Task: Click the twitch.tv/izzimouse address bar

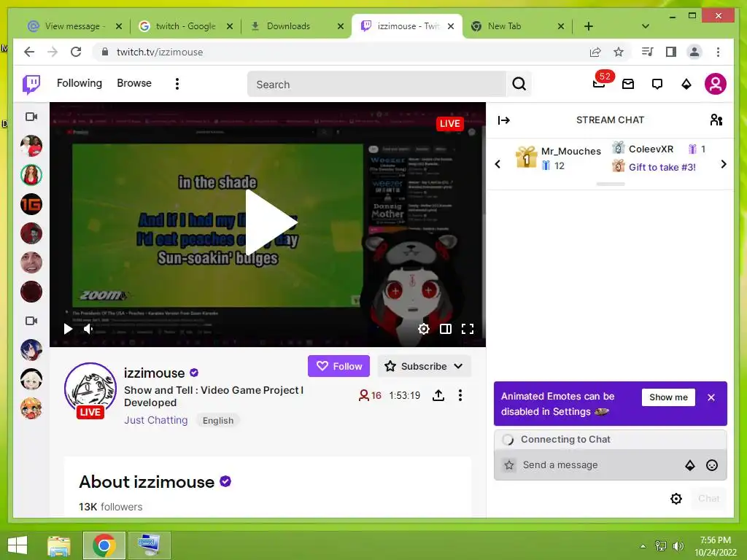Action: pyautogui.click(x=343, y=52)
